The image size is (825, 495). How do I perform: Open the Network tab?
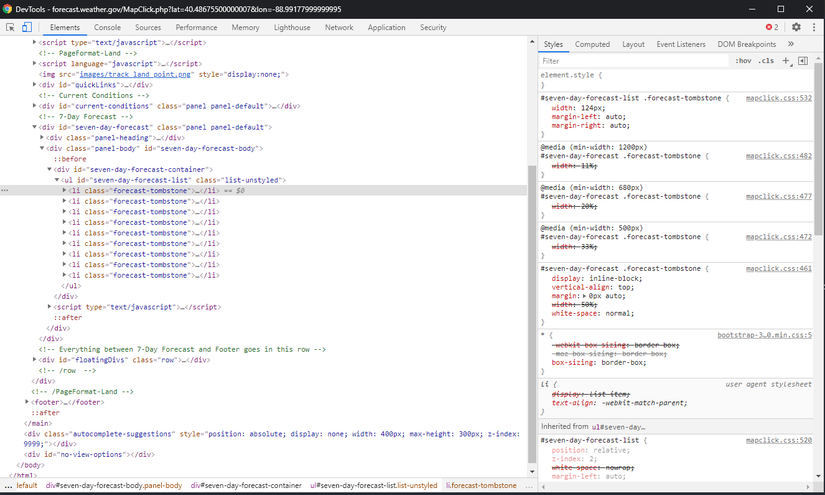click(x=339, y=28)
